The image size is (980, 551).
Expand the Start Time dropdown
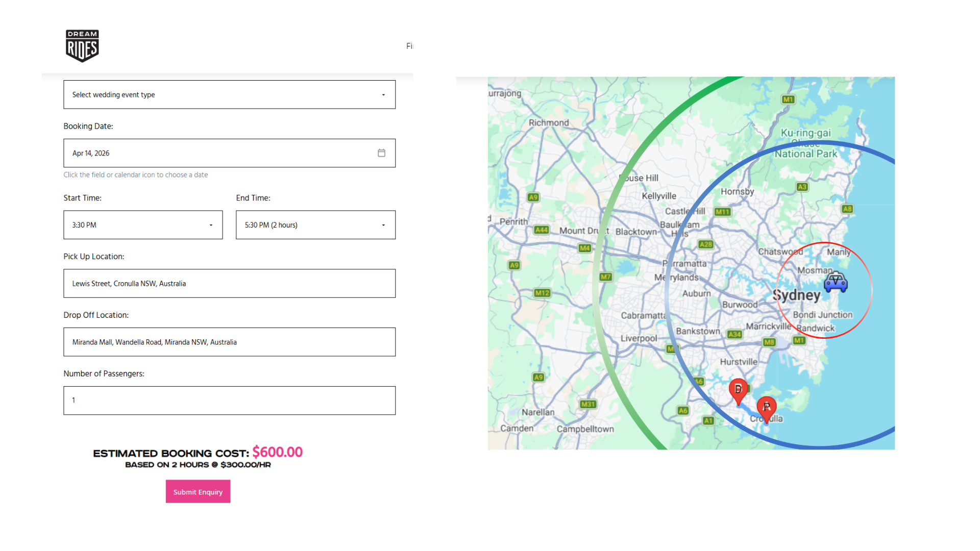click(x=143, y=225)
